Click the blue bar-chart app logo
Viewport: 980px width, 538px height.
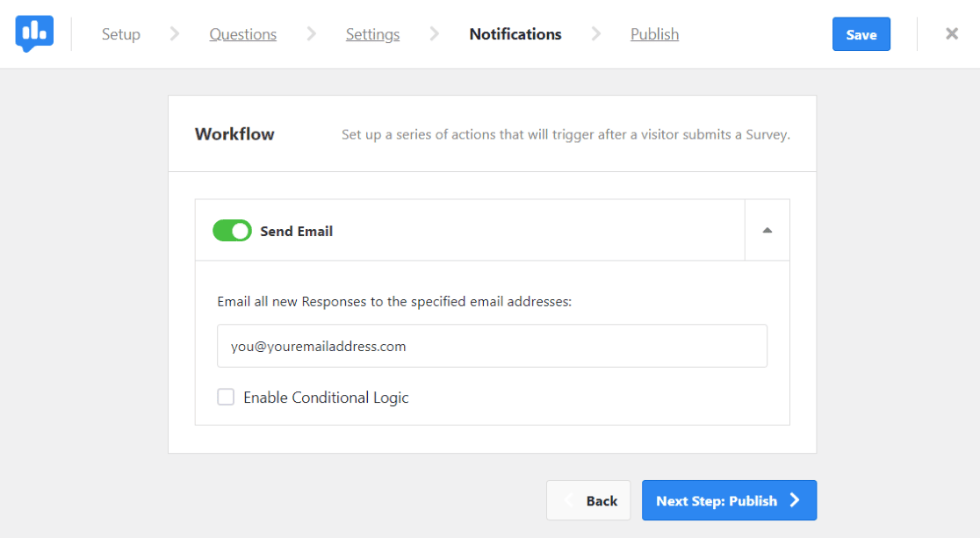(33, 34)
